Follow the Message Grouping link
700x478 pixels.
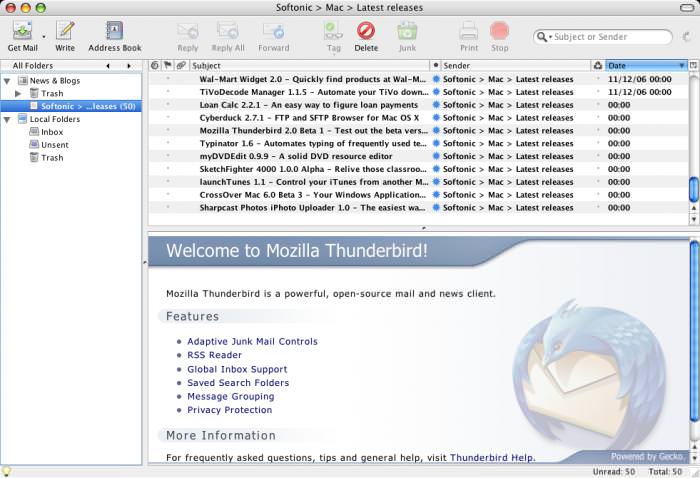click(231, 397)
